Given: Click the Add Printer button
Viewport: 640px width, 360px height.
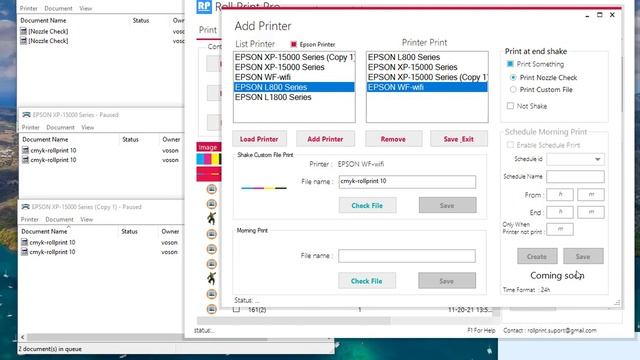Looking at the screenshot, I should 325,139.
